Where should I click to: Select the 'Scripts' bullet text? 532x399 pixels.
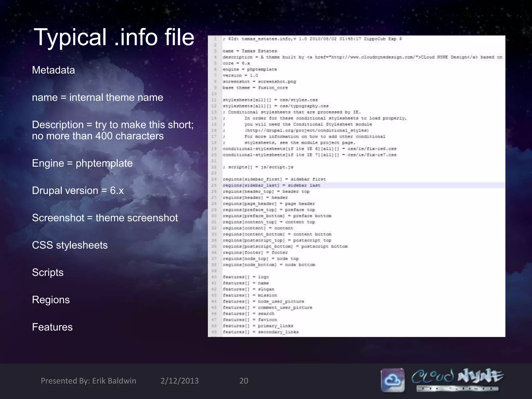click(48, 272)
